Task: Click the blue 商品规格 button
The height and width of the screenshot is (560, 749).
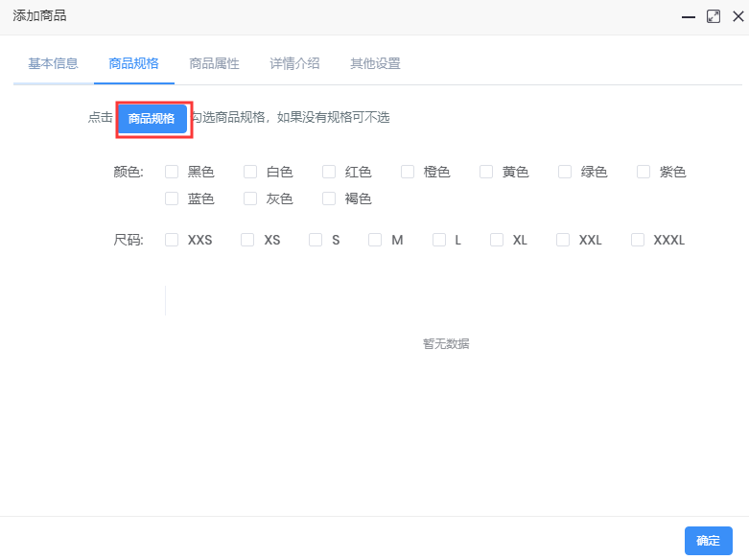Action: click(x=152, y=119)
